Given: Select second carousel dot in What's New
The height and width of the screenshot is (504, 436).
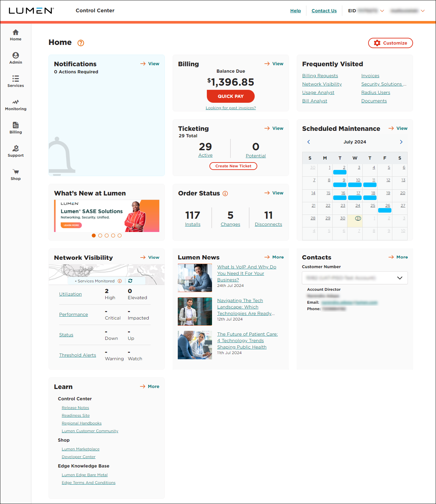Looking at the screenshot, I should pos(100,236).
